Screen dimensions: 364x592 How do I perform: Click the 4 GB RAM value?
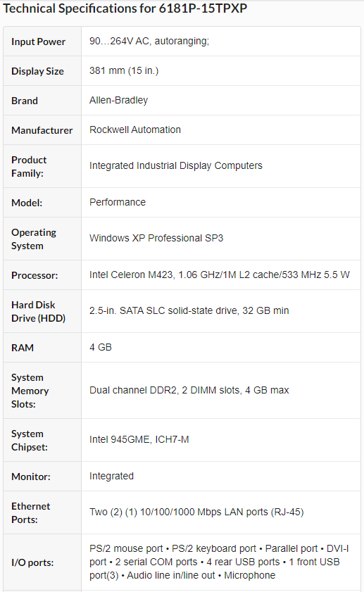[101, 347]
